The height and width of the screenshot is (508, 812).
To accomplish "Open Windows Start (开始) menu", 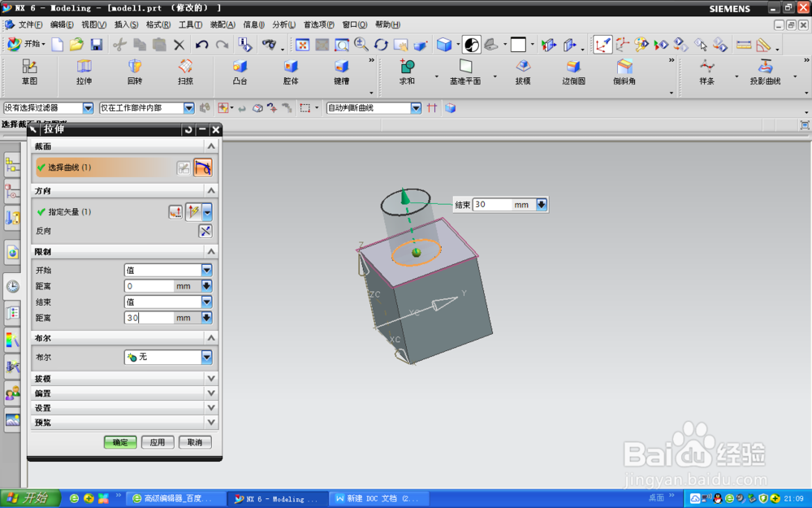I will [30, 498].
